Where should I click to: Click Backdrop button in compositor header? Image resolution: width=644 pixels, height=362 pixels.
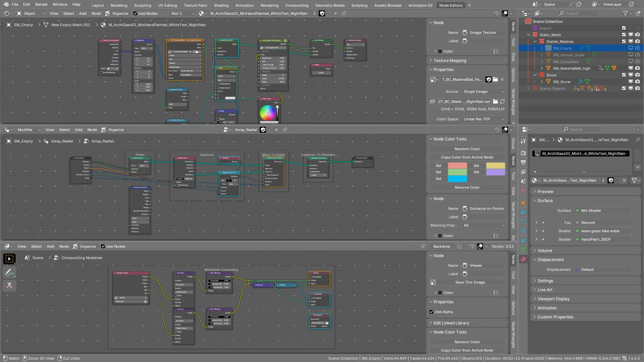pos(441,246)
